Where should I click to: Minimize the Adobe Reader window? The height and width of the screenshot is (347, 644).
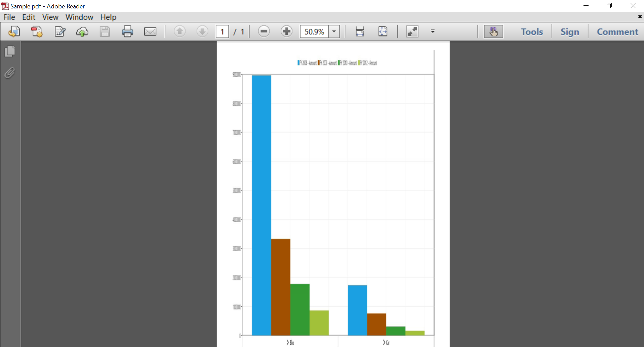click(x=586, y=6)
